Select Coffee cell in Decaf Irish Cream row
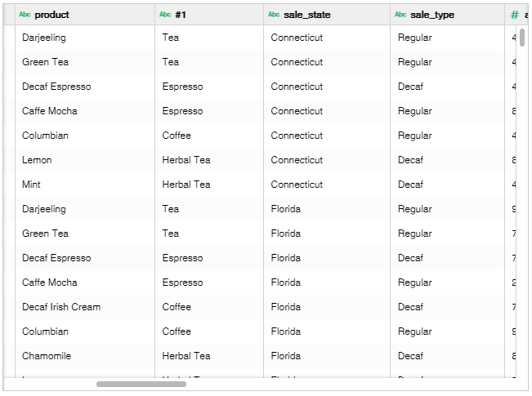 (209, 307)
